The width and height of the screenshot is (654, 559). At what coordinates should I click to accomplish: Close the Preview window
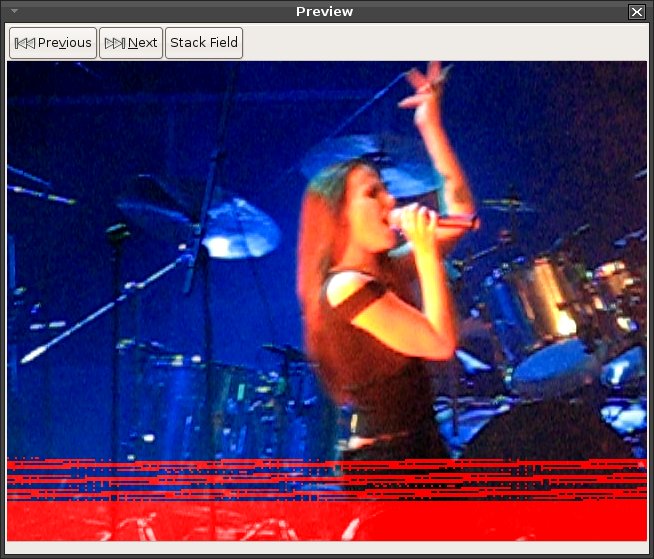(x=637, y=12)
